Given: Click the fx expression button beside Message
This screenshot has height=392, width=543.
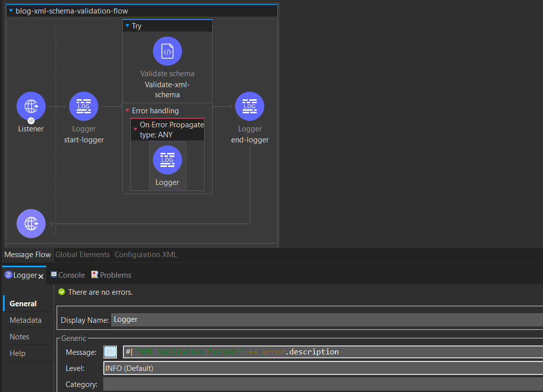Looking at the screenshot, I should pos(110,352).
